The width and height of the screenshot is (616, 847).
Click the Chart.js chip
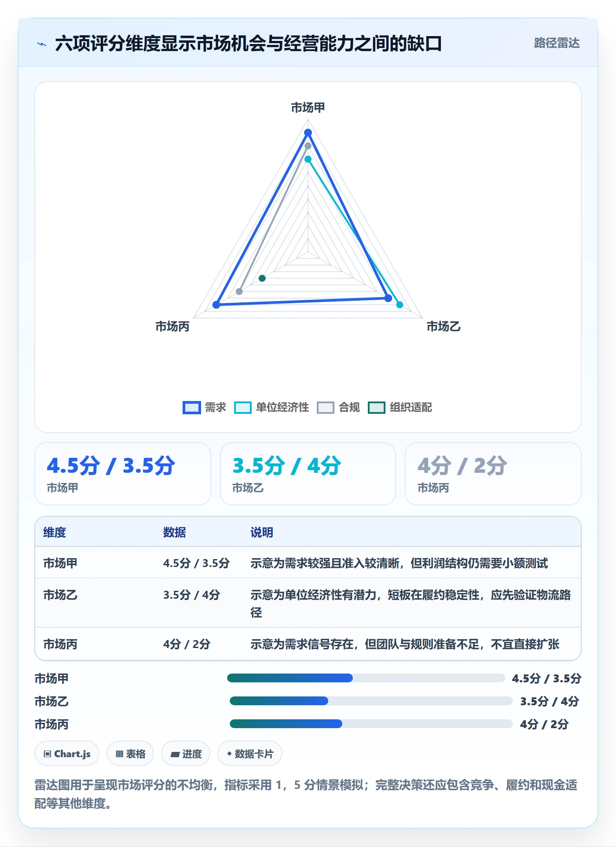coord(67,754)
